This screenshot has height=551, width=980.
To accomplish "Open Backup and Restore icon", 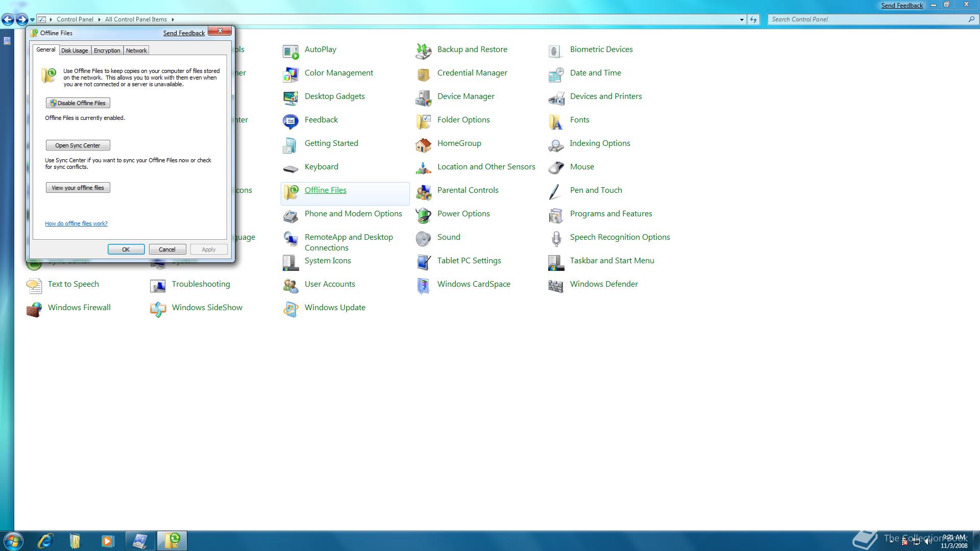I will click(x=423, y=51).
